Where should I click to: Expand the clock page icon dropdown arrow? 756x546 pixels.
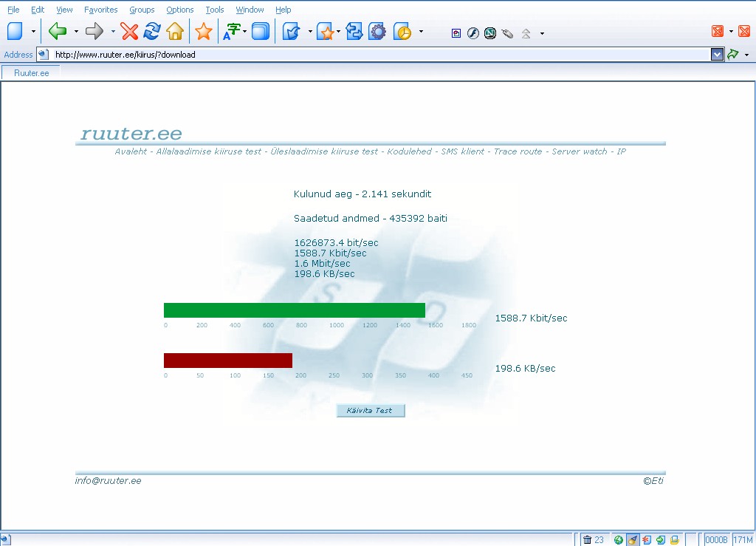pyautogui.click(x=421, y=32)
